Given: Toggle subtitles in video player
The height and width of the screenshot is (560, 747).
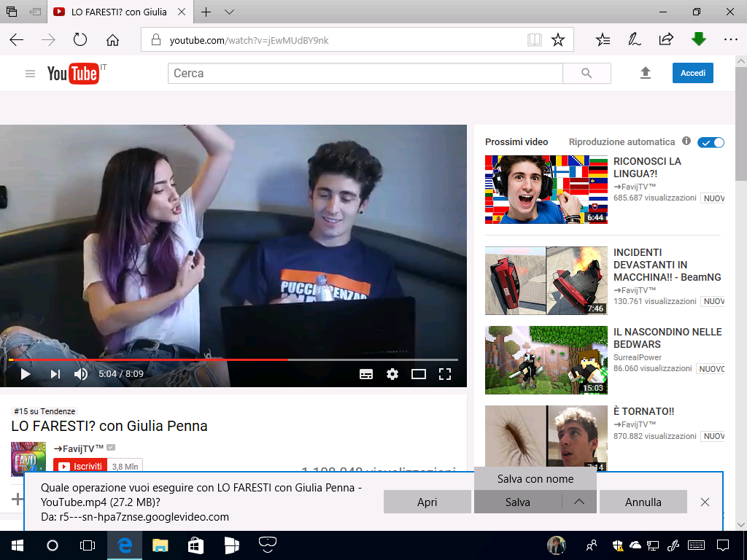Looking at the screenshot, I should pos(366,374).
